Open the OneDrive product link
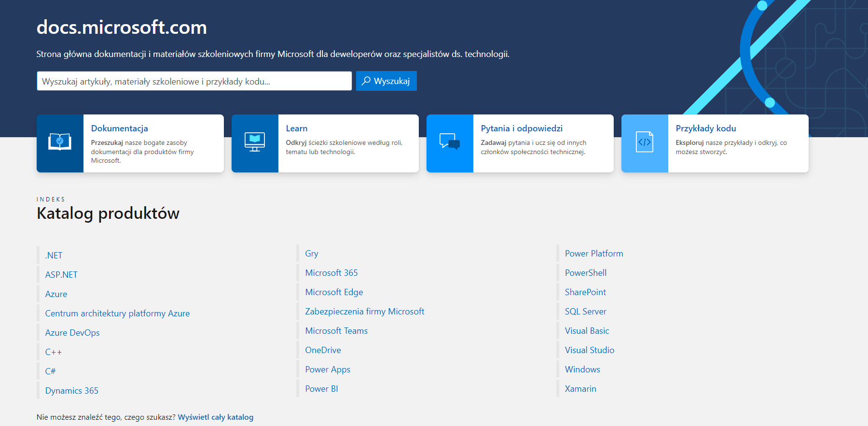The width and height of the screenshot is (868, 426). tap(323, 350)
